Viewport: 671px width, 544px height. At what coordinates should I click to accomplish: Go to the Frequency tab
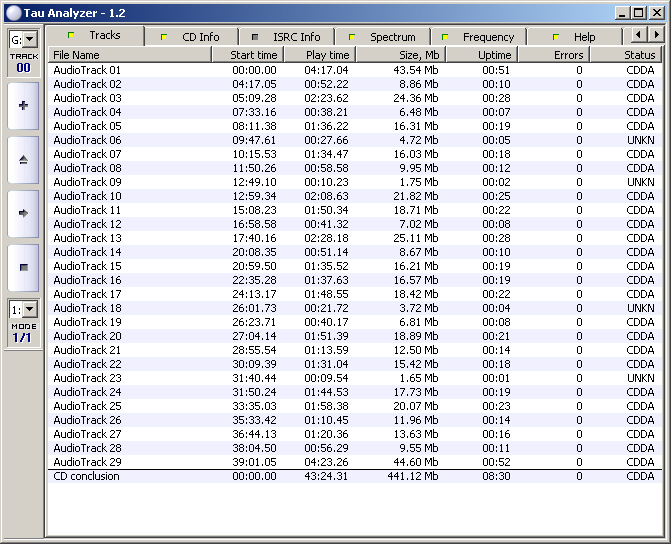[x=479, y=37]
